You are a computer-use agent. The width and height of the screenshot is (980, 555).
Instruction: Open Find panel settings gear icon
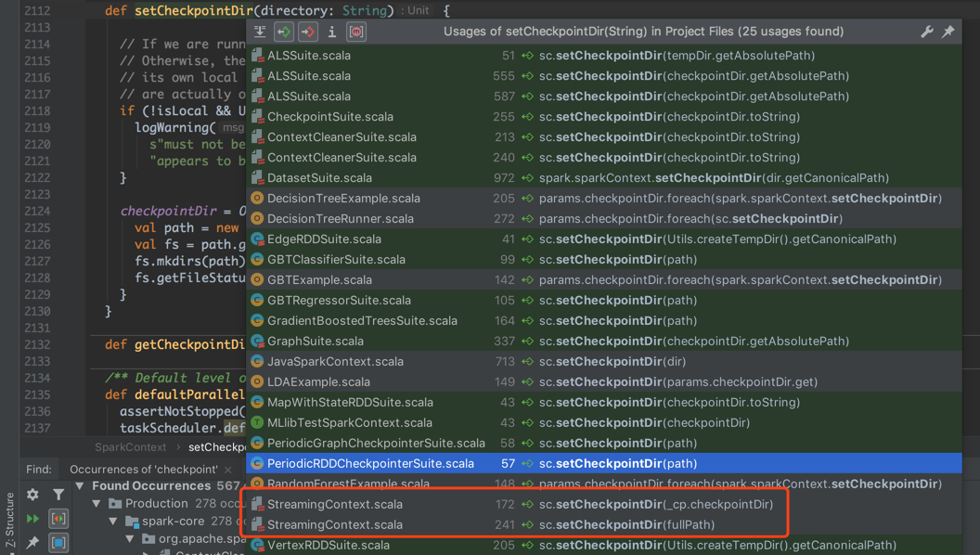(33, 495)
